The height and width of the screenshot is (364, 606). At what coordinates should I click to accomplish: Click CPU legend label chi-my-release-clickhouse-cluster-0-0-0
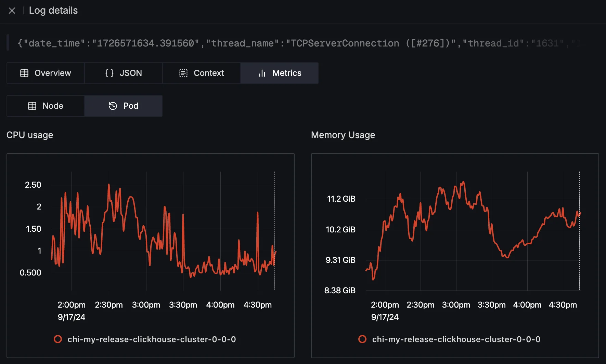[x=152, y=339]
